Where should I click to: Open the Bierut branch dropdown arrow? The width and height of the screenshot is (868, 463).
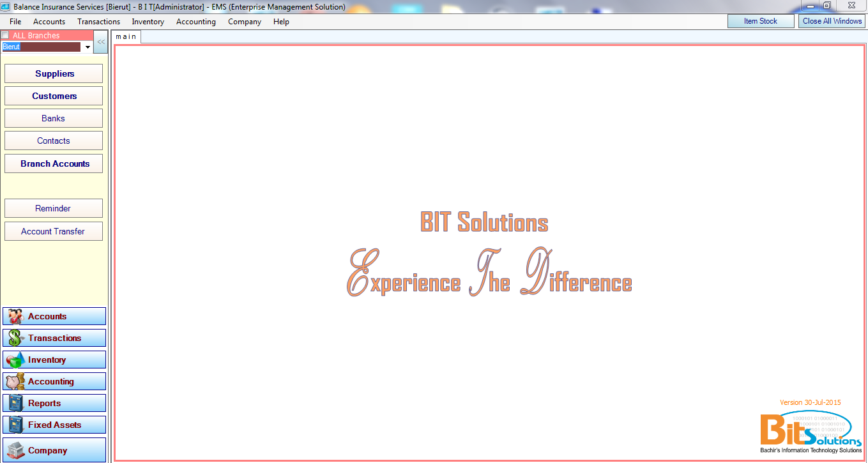pos(88,47)
